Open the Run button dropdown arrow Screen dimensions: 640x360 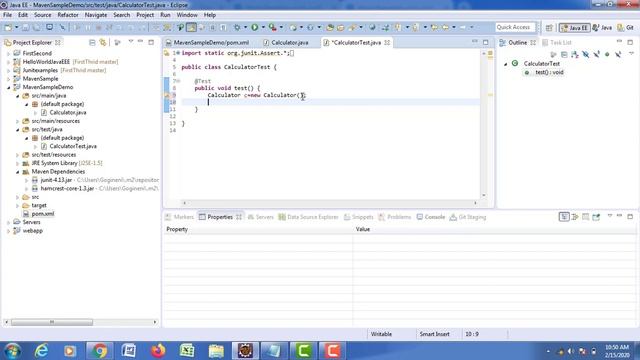point(263,27)
